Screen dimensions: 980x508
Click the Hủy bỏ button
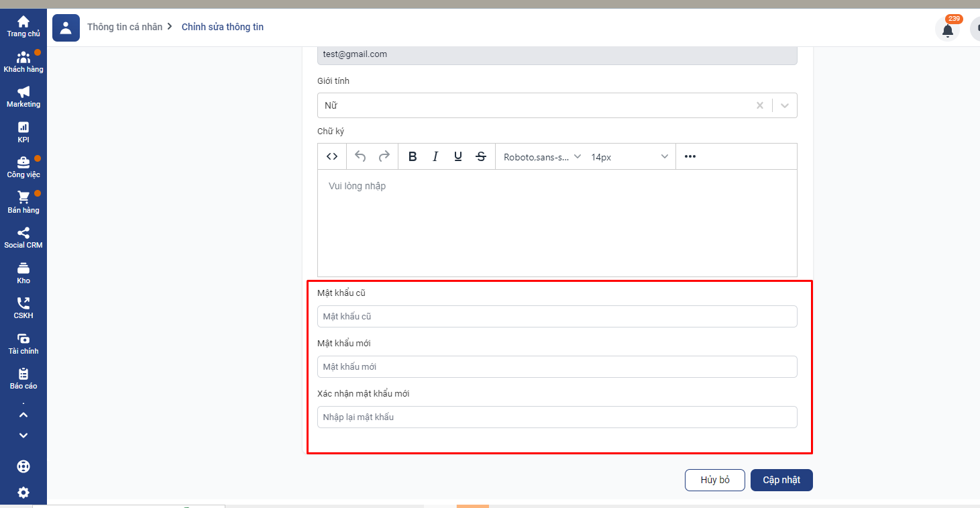point(714,480)
